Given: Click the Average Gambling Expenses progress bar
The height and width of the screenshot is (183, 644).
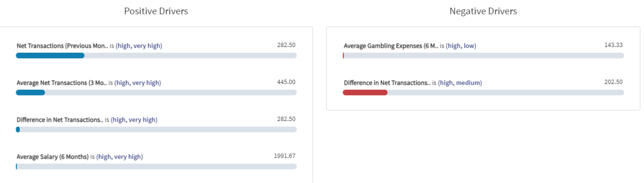Looking at the screenshot, I should tap(483, 55).
